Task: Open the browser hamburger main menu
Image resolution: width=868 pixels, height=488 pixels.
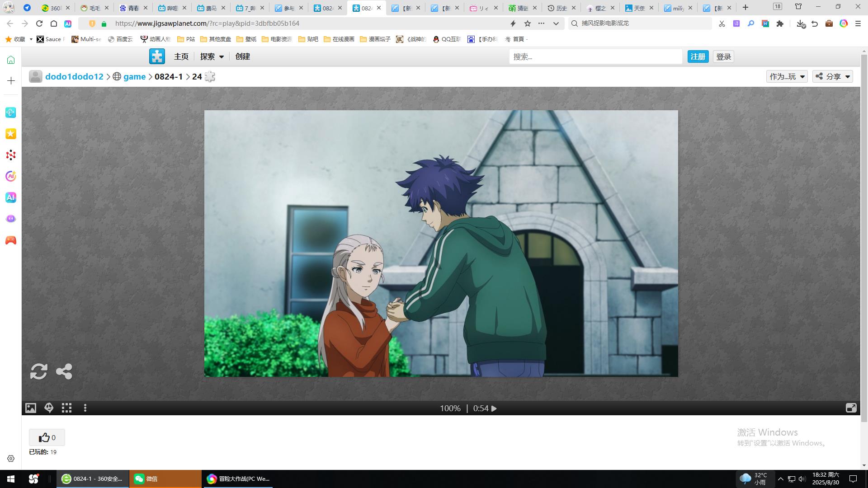Action: [x=858, y=23]
